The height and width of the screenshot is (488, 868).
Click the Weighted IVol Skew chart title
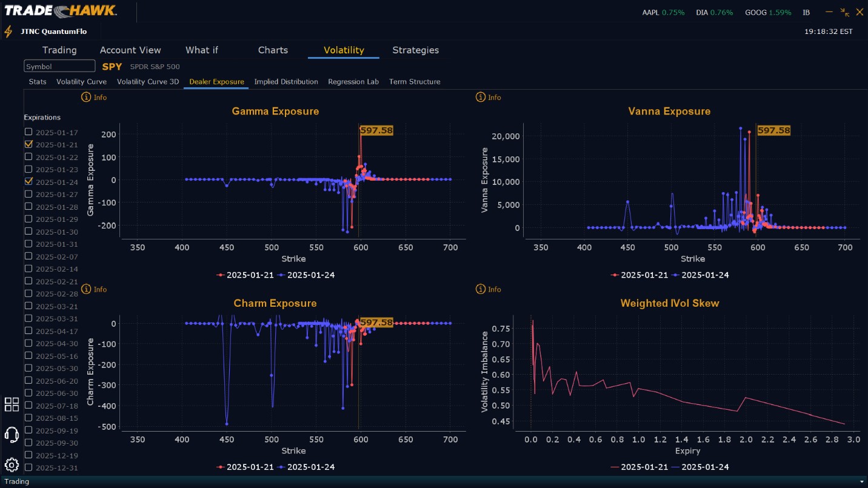[670, 304]
